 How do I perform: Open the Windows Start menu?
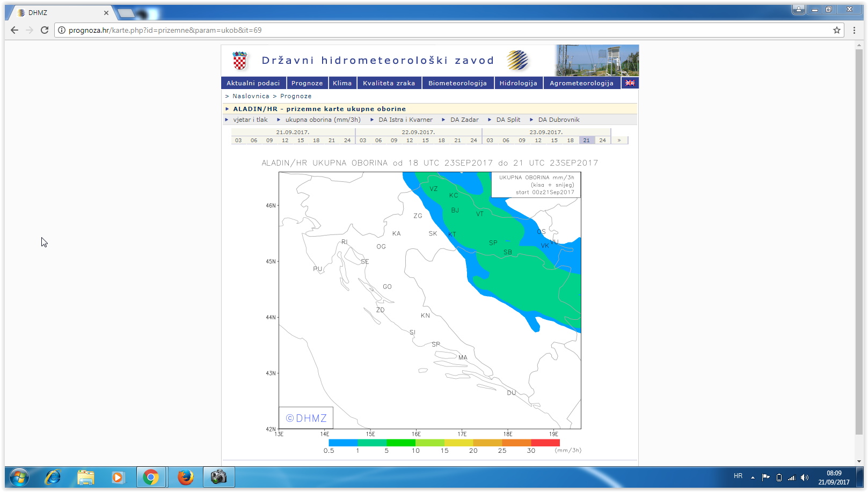click(19, 476)
